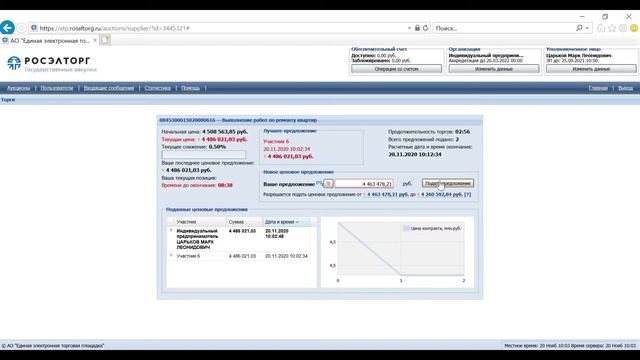Click starting price '4 508 563,85 руб.'
Viewport: 640px width, 360px height.
[225, 132]
